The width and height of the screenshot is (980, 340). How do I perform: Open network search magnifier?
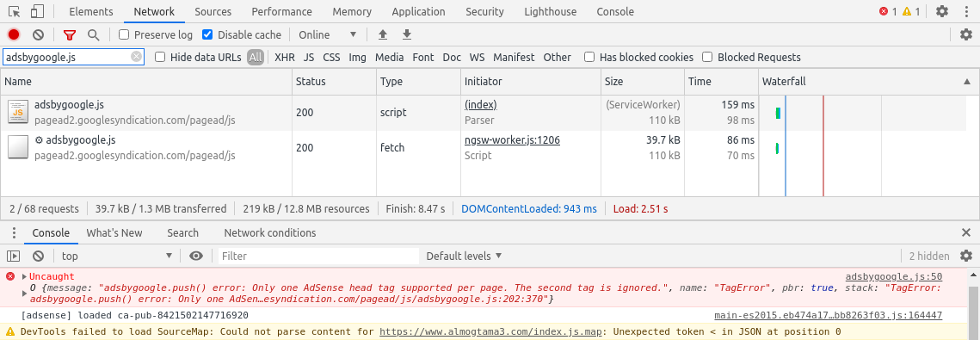point(93,35)
